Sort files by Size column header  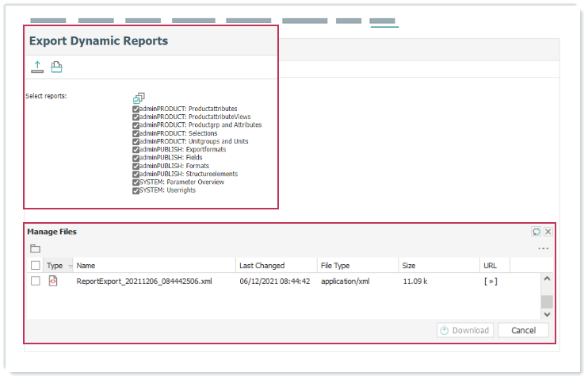point(409,266)
